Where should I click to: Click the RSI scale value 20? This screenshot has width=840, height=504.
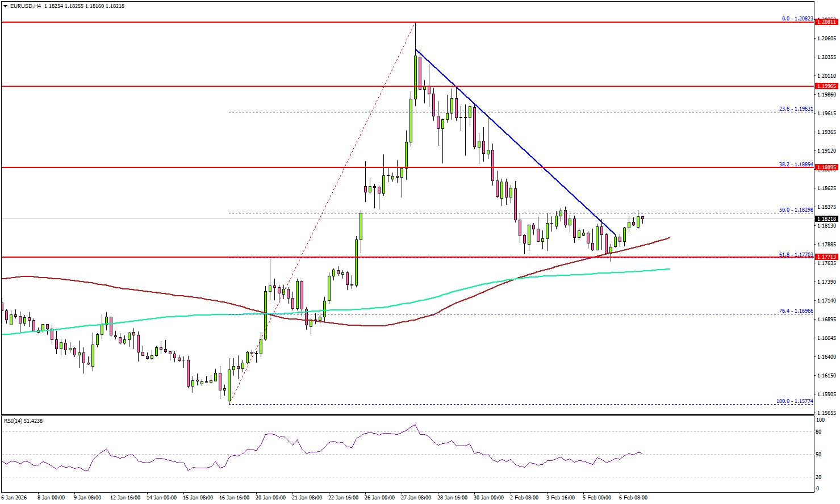[818, 477]
